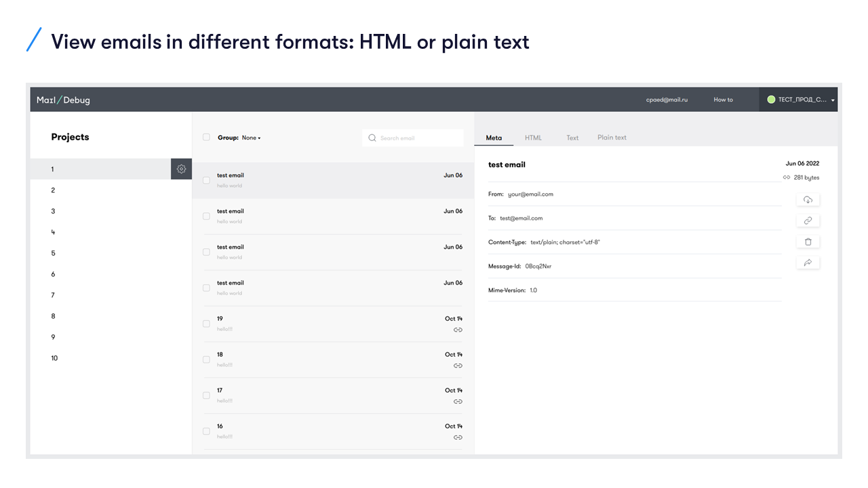Image resolution: width=868 pixels, height=488 pixels.
Task: Open the email titled 19
Action: (333, 323)
